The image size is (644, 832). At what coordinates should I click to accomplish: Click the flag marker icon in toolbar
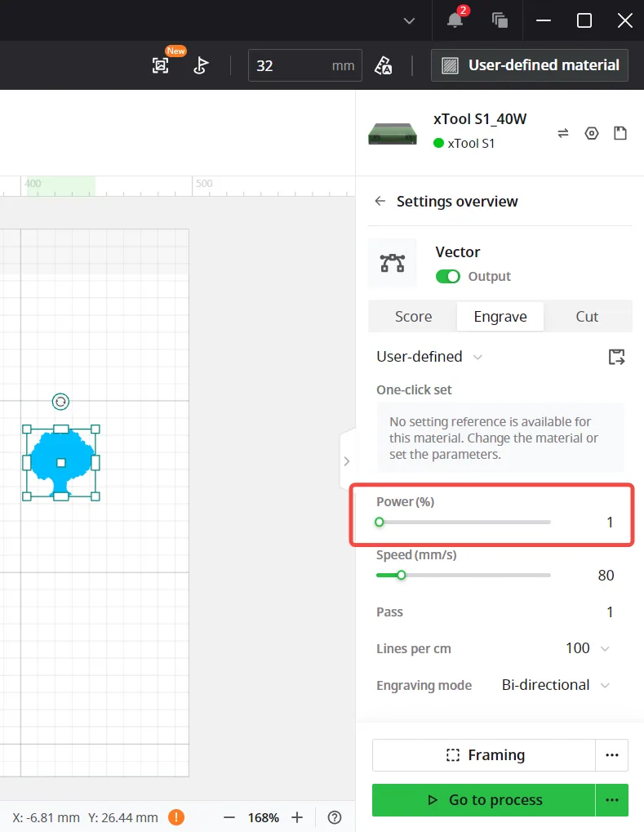click(x=201, y=65)
